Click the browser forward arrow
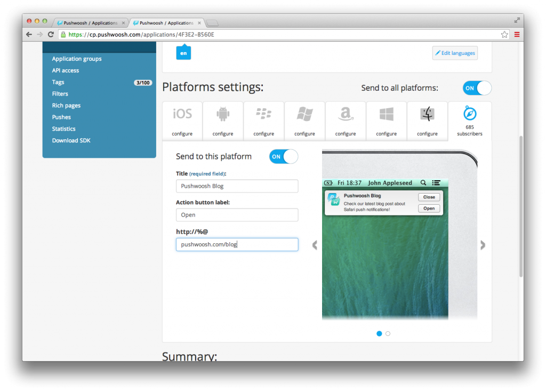Screen dimensions: 546x392 click(39, 35)
